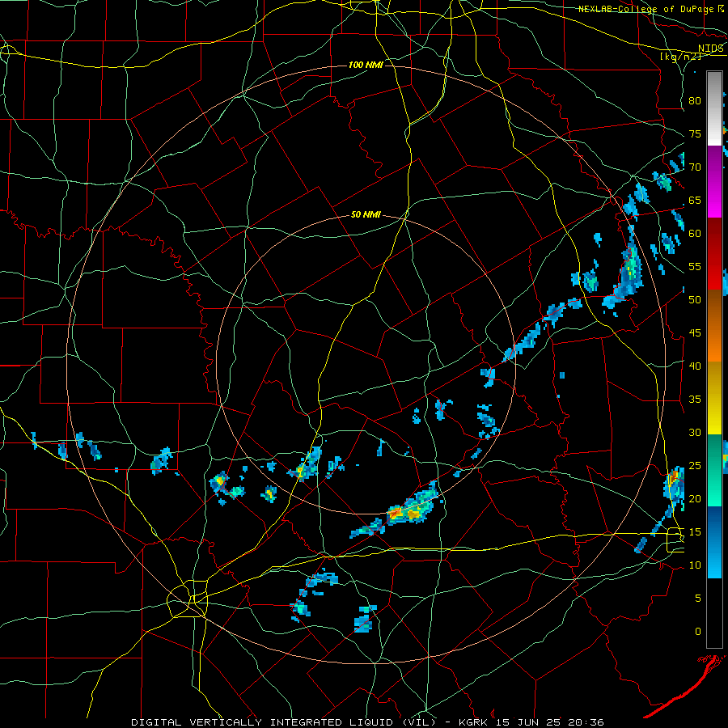
Task: Select the blue segment of color bar
Action: [x=714, y=542]
